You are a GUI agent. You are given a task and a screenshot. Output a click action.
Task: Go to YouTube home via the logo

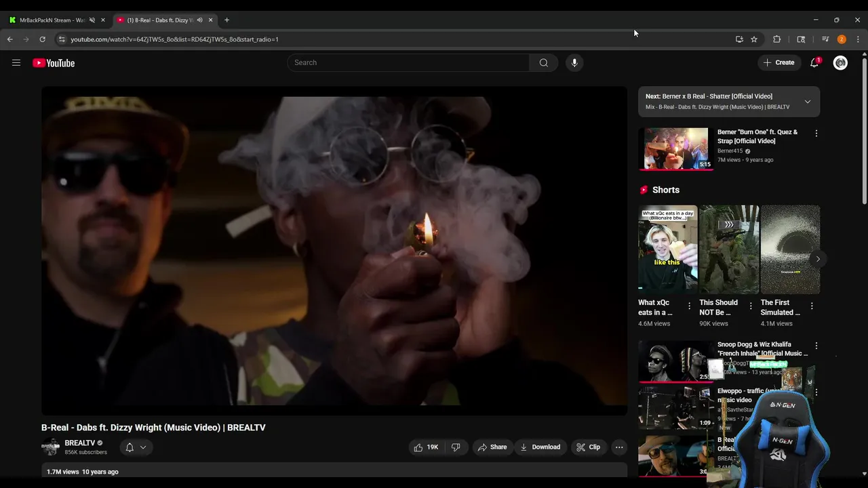pyautogui.click(x=54, y=63)
